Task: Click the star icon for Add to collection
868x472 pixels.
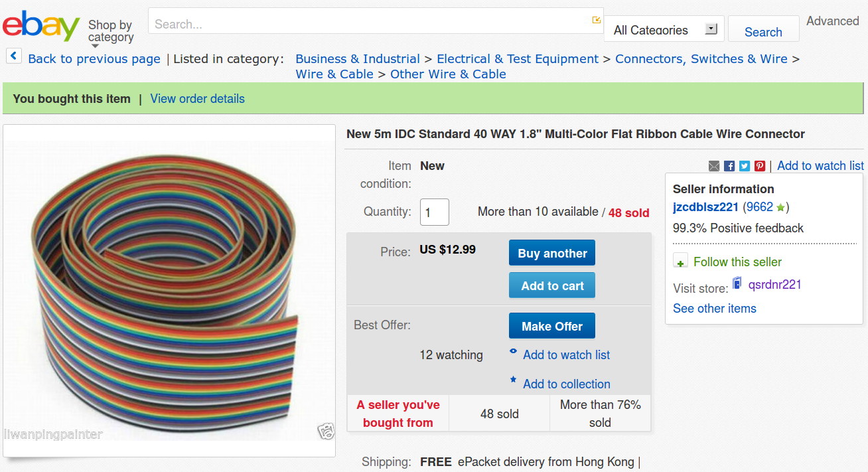Action: (x=513, y=380)
